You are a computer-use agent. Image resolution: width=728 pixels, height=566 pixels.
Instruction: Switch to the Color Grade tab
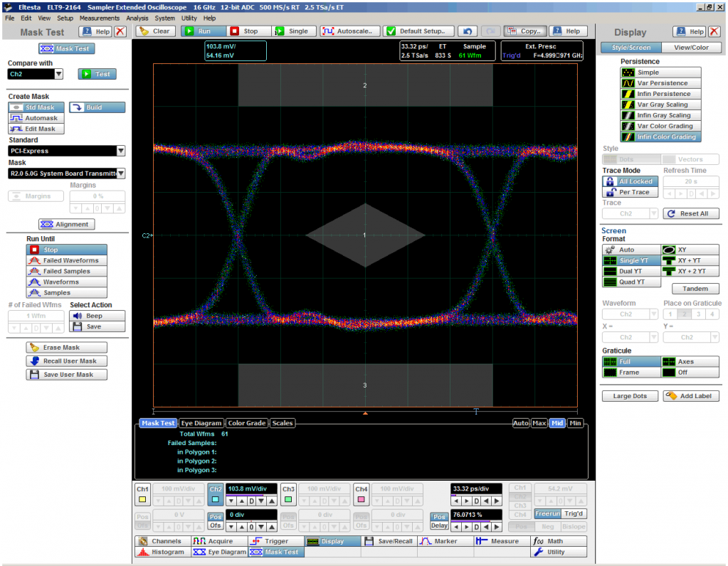pyautogui.click(x=246, y=423)
